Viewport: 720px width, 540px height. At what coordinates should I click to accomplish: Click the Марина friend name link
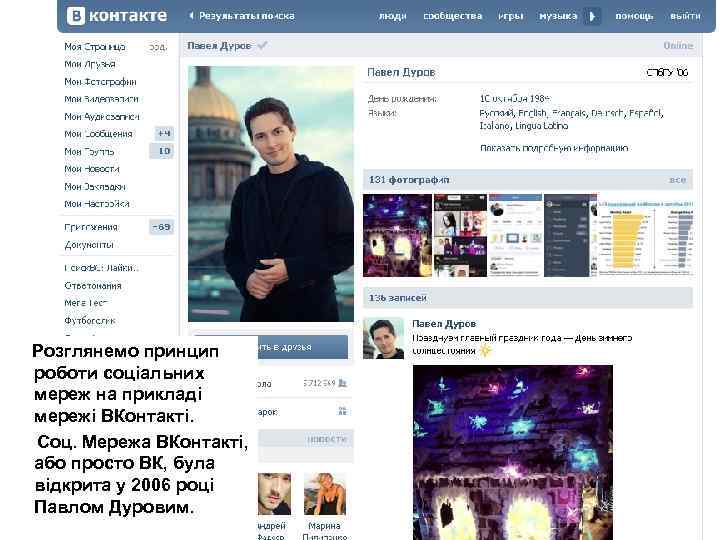pyautogui.click(x=324, y=526)
